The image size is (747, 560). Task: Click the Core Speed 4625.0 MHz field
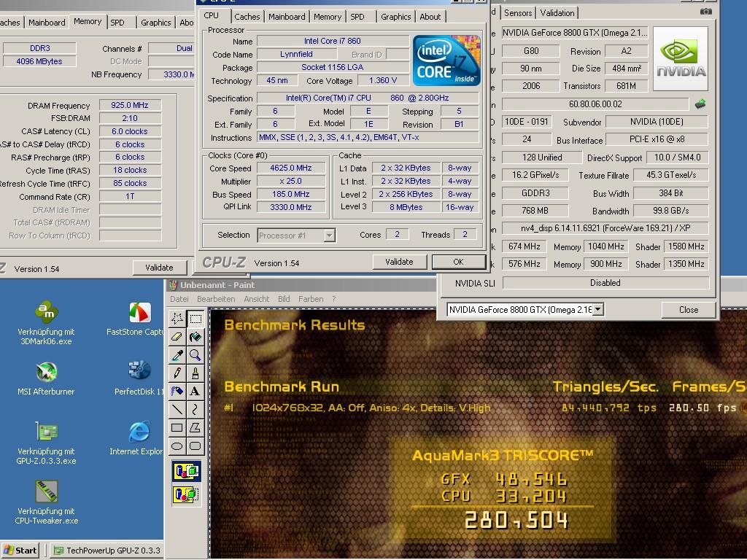pyautogui.click(x=291, y=168)
